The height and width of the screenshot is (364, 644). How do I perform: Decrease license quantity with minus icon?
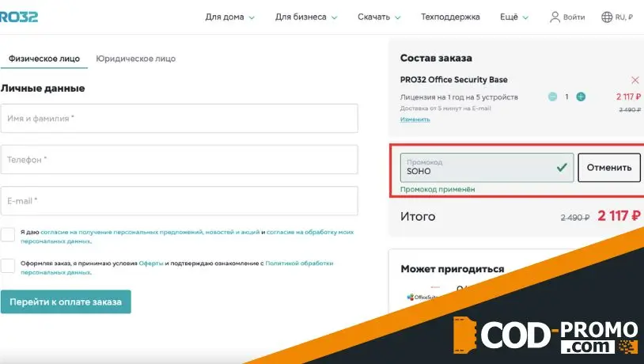(552, 97)
